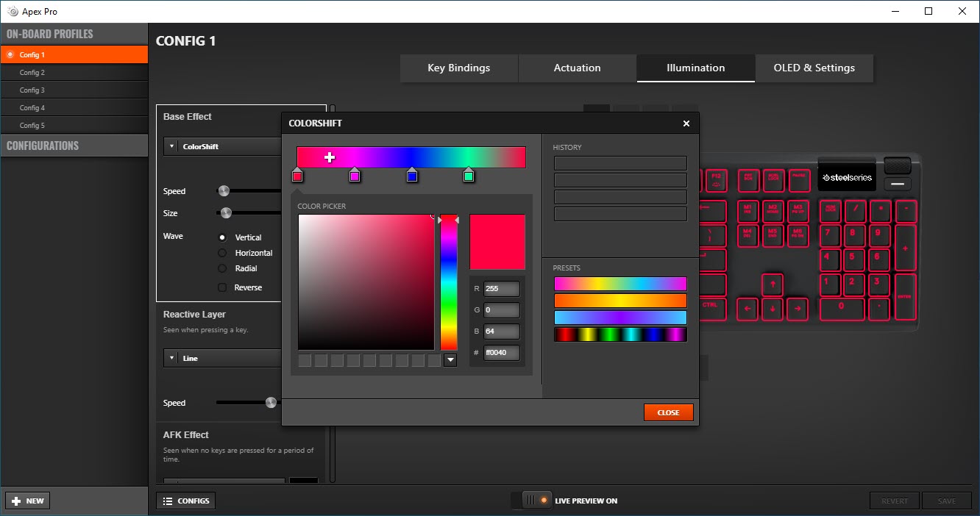Click the vertical hue slider bar
The image size is (980, 516).
coord(449,282)
